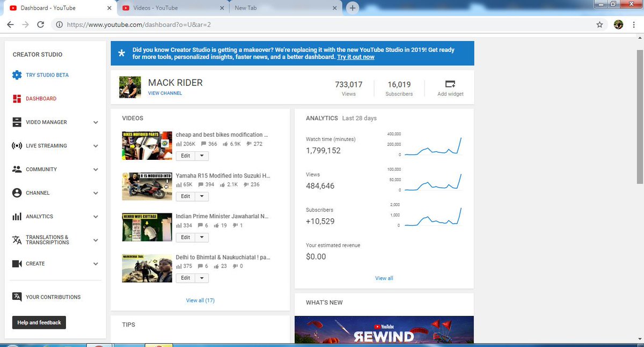This screenshot has width=644, height=347.
Task: Click the Dashboard grid icon
Action: [x=17, y=99]
